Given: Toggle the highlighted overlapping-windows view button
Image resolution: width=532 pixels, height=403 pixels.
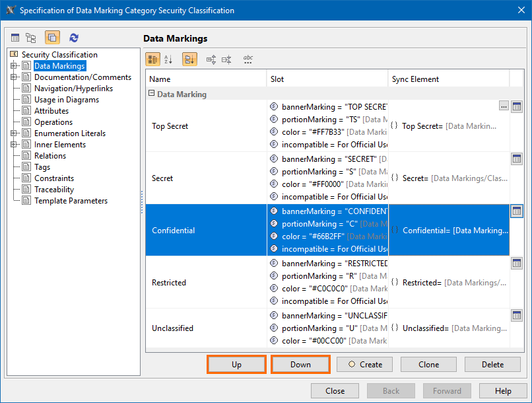Looking at the screenshot, I should tap(52, 38).
